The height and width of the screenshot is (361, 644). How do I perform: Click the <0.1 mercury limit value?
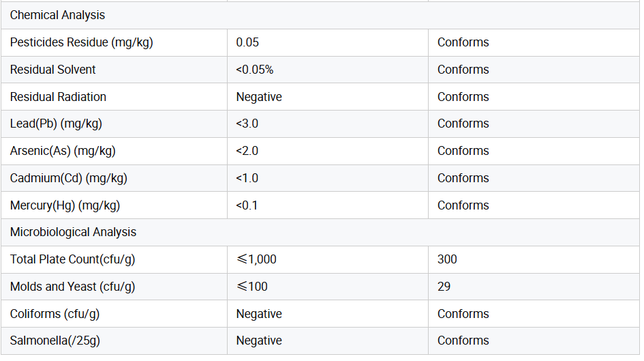click(x=247, y=205)
